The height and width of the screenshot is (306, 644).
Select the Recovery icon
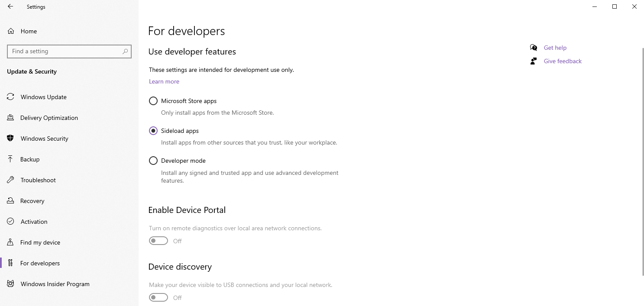10,201
